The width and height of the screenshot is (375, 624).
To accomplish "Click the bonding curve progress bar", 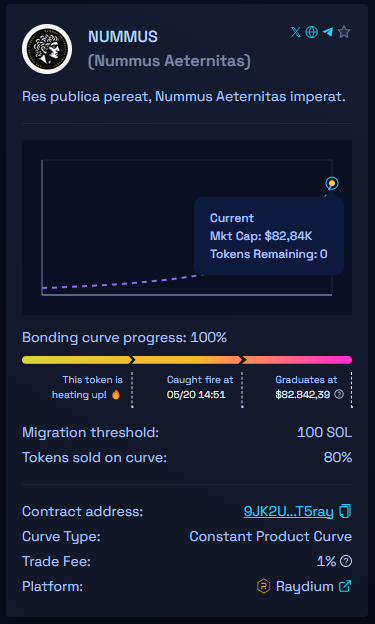I will [187, 360].
